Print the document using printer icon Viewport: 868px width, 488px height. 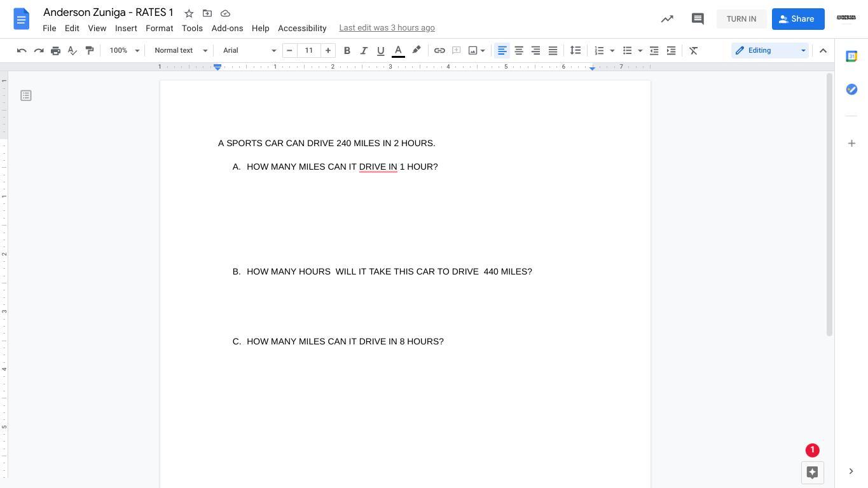pos(55,50)
